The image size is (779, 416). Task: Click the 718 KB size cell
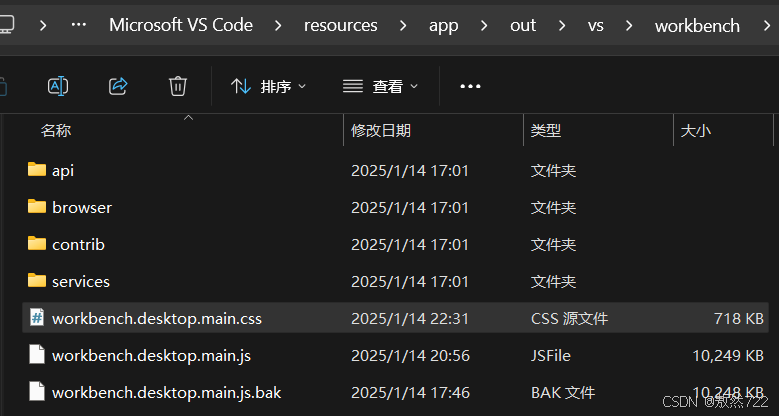point(739,319)
